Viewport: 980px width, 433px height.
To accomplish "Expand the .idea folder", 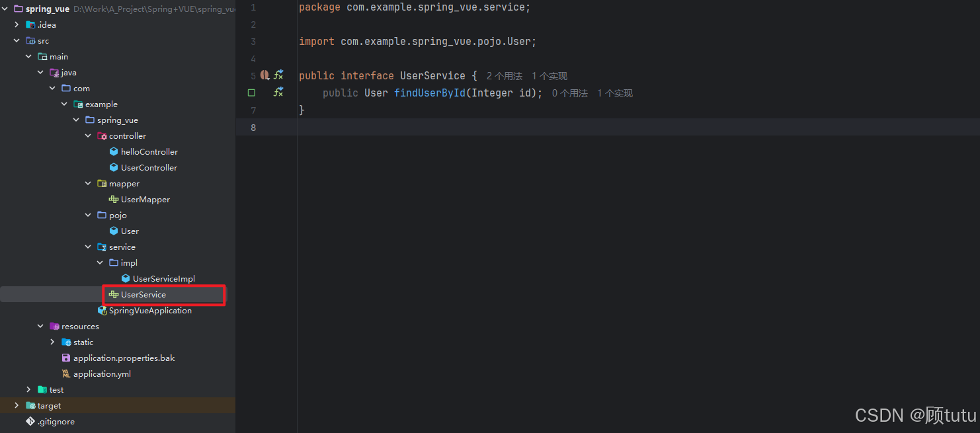I will tap(16, 24).
